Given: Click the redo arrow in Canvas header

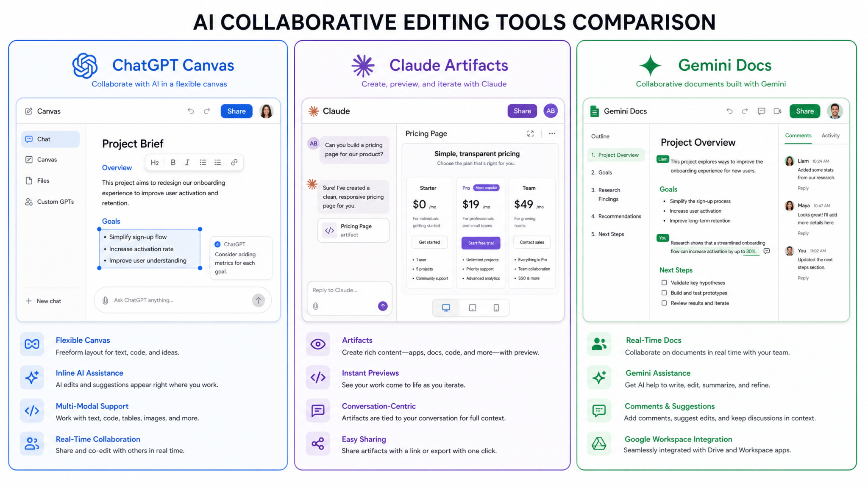Looking at the screenshot, I should [x=207, y=111].
